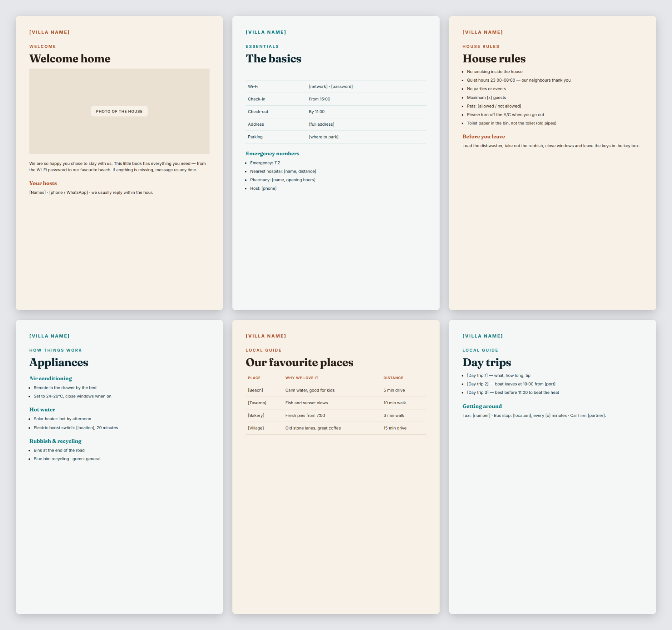Select the 'Emergency: 112' list item

point(265,163)
